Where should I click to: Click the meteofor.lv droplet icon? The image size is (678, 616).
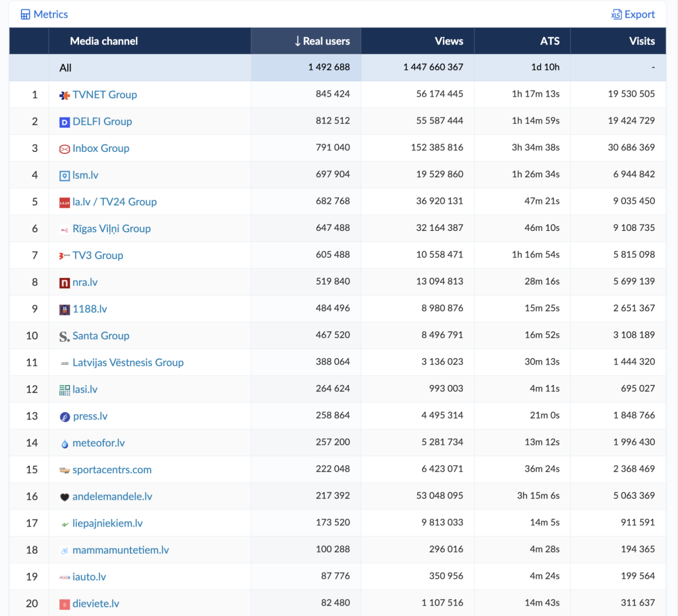(64, 444)
